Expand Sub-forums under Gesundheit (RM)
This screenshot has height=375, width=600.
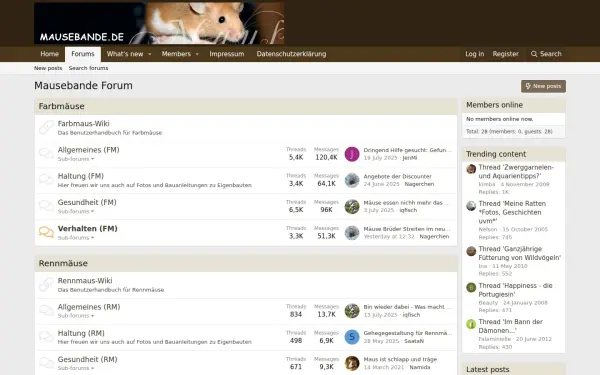point(76,368)
